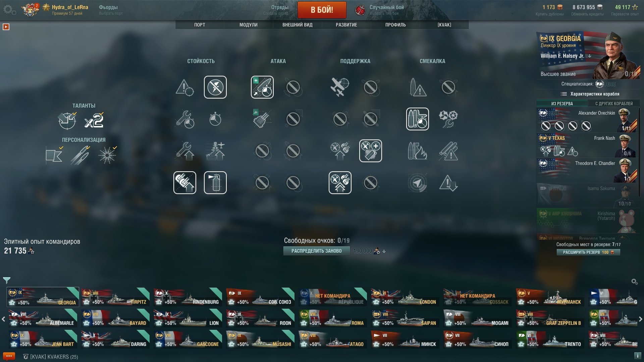Click РАСПРЕДЕЛИТЬ ЗАНОВО button

316,251
